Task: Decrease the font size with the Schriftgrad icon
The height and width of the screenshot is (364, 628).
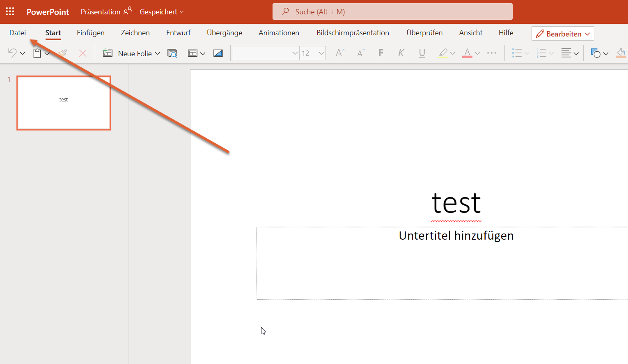Action: [360, 53]
